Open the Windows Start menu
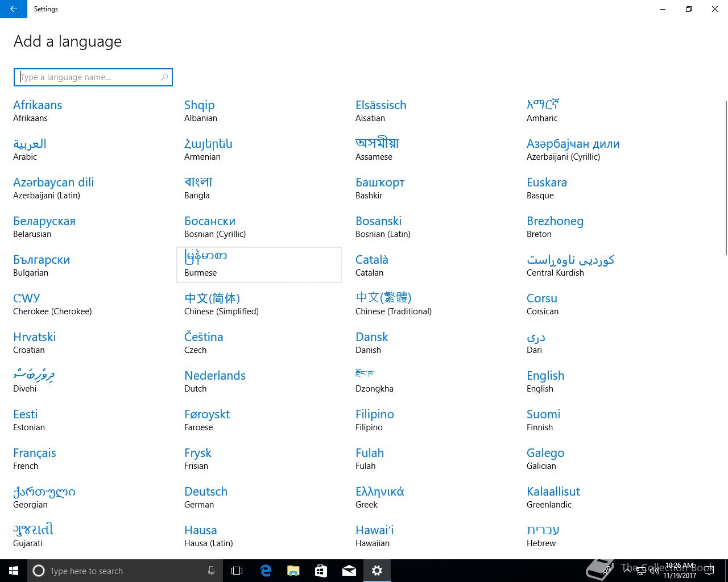 tap(14, 571)
